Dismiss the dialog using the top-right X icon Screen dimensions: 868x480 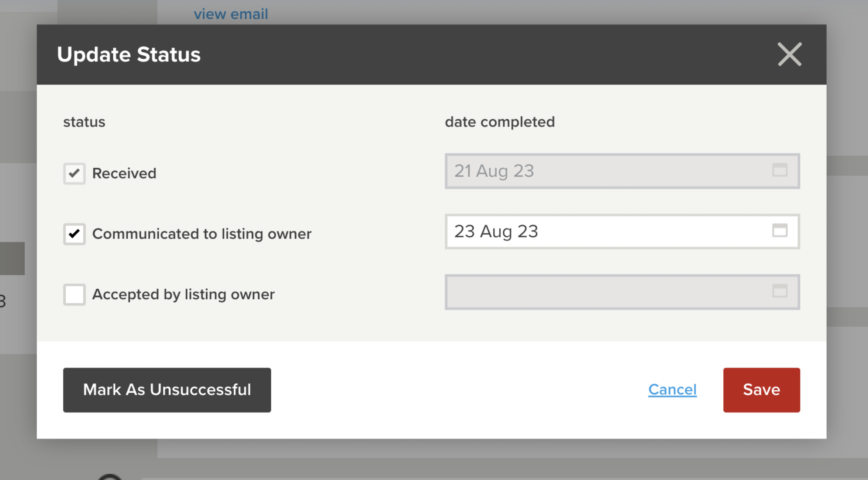point(789,55)
